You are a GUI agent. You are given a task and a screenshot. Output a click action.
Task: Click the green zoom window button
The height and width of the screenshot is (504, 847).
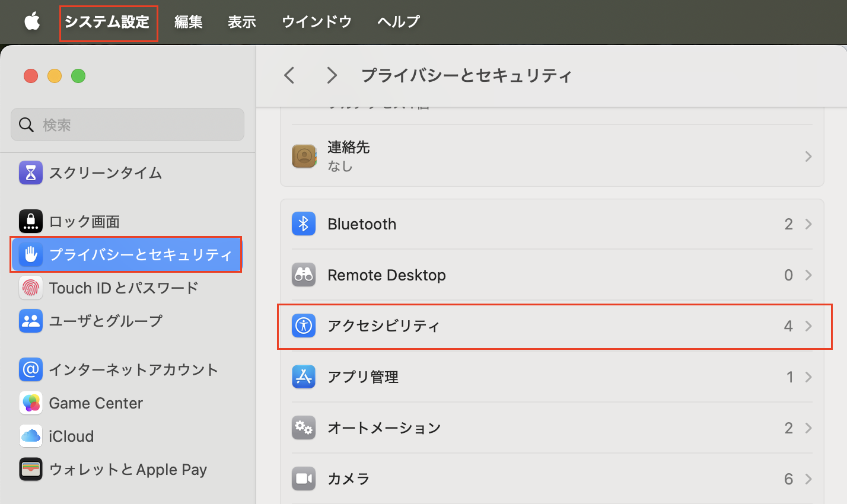coord(78,76)
